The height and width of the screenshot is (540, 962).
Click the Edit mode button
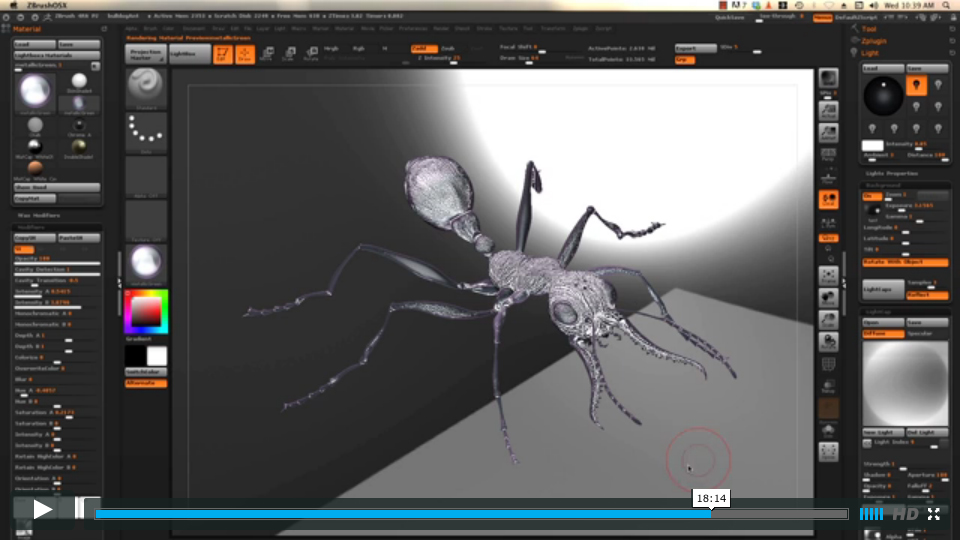click(x=222, y=54)
